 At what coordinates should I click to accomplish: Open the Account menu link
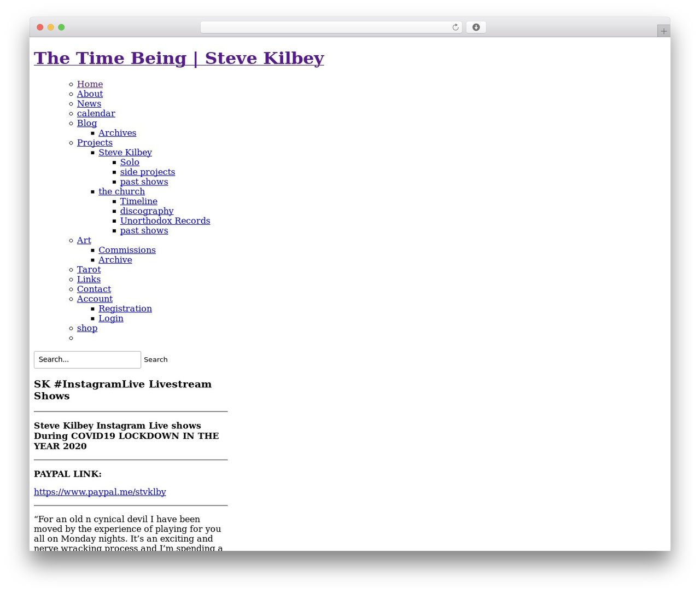point(95,299)
